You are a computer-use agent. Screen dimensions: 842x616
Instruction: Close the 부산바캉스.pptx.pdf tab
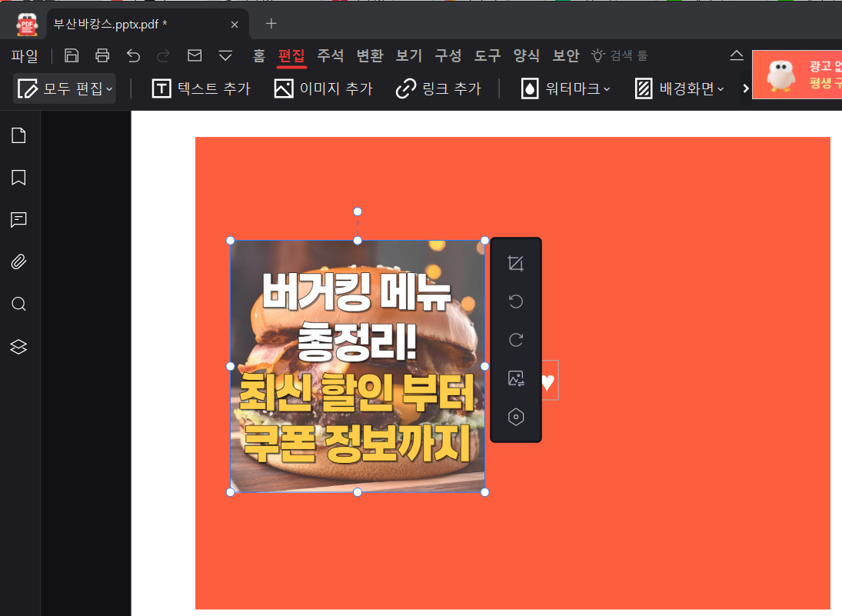[235, 25]
